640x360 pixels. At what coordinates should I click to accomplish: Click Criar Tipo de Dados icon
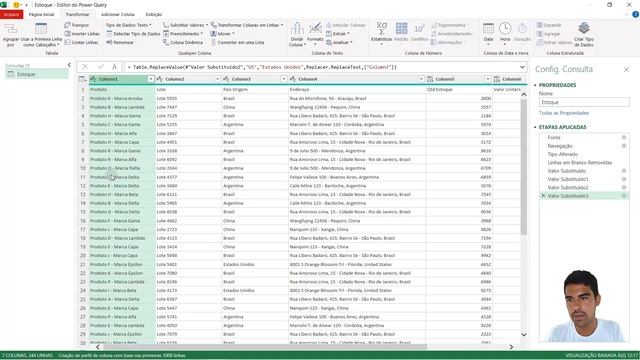coord(584,28)
